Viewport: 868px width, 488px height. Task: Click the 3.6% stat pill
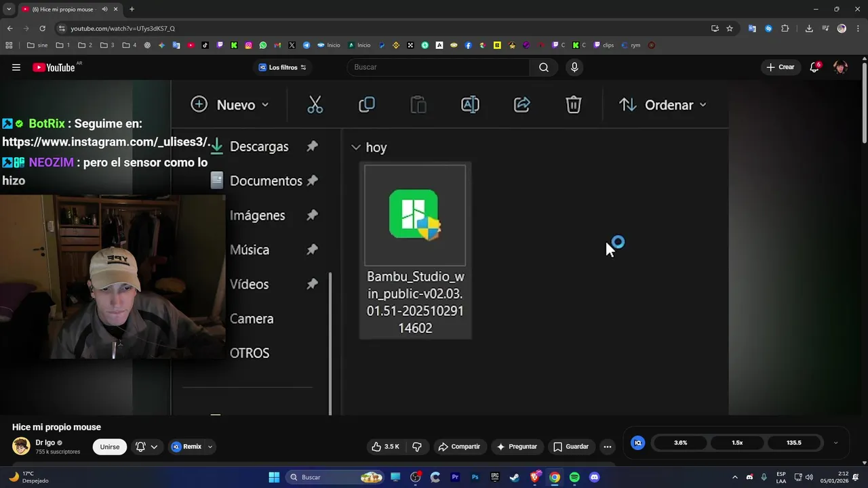click(680, 443)
